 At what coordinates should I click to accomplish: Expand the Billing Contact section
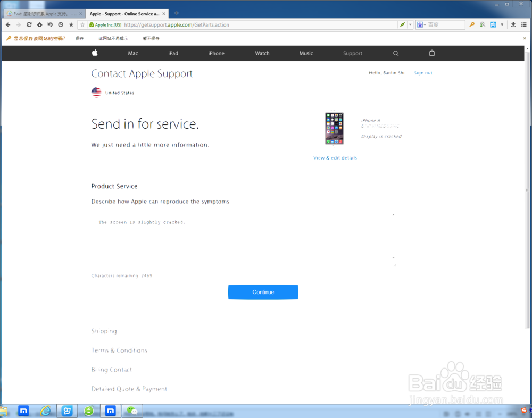[112, 370]
